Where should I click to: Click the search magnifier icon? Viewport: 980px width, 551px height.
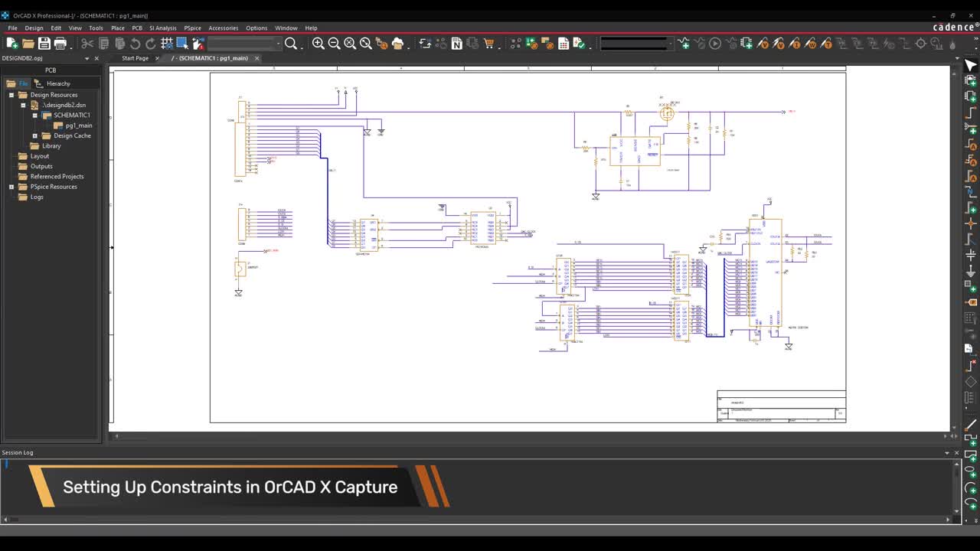pos(291,44)
